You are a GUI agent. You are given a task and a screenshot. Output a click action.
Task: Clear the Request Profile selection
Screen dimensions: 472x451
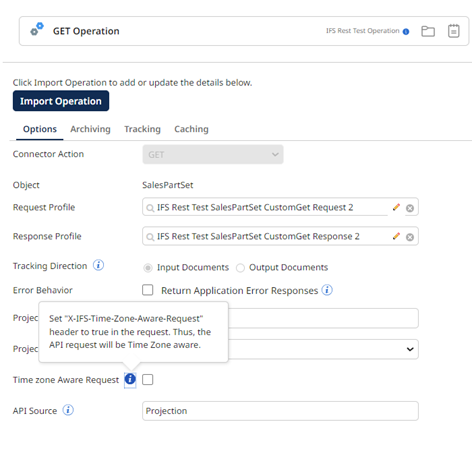coord(410,208)
